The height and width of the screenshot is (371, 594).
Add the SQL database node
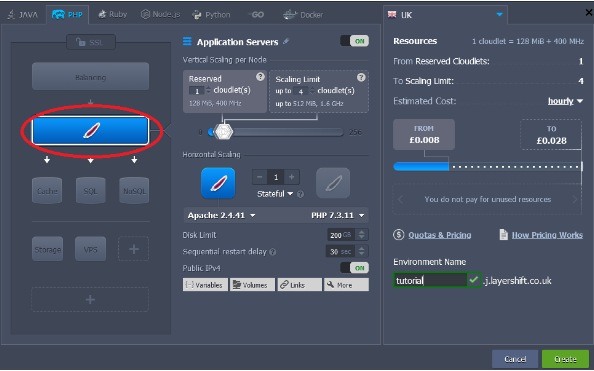pos(91,191)
